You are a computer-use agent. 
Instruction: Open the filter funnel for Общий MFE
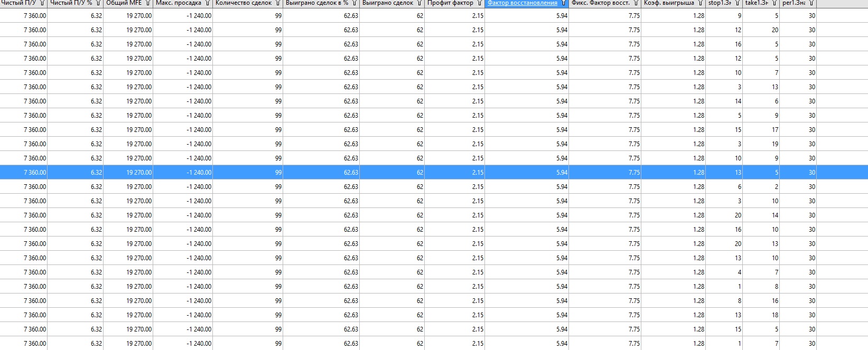point(148,3)
